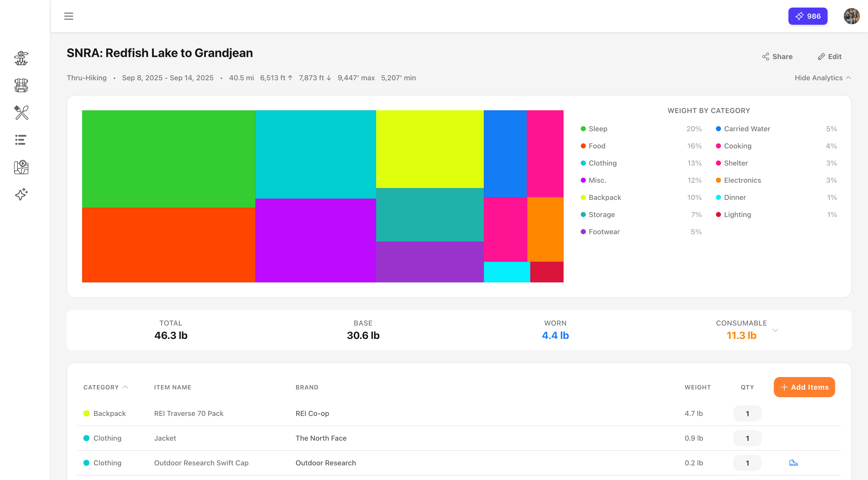This screenshot has height=480, width=868.
Task: Open the map and compass icon in sidebar
Action: click(x=20, y=167)
